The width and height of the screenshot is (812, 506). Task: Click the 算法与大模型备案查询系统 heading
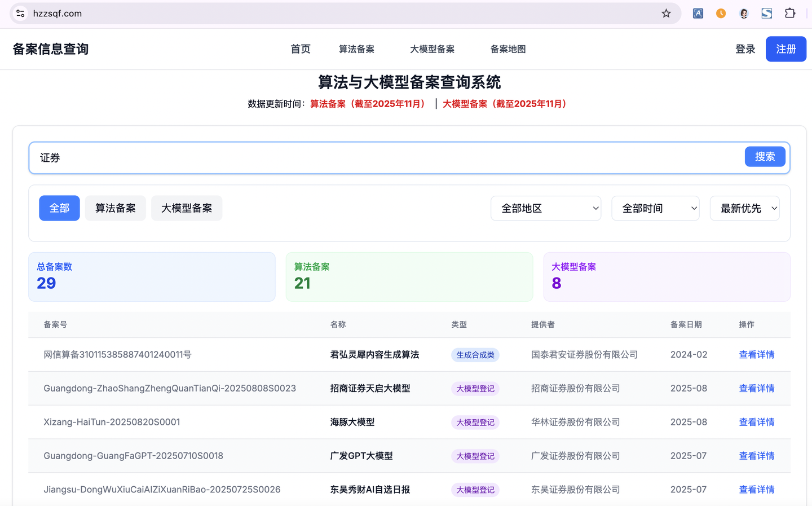(409, 82)
